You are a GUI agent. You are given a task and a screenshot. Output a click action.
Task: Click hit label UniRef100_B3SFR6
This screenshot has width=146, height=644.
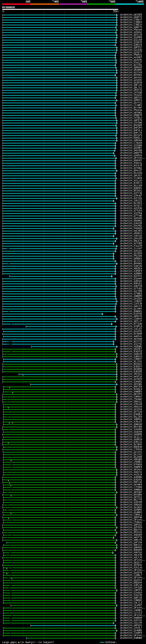pyautogui.click(x=131, y=314)
